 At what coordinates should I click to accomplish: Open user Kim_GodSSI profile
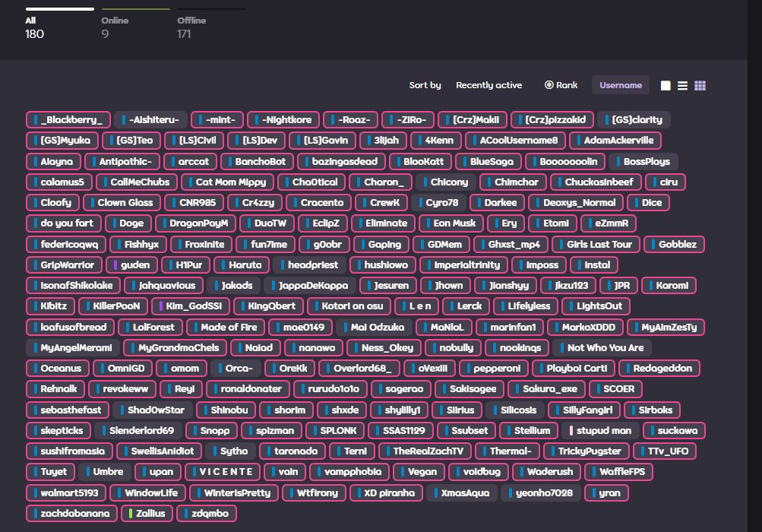[x=191, y=306]
